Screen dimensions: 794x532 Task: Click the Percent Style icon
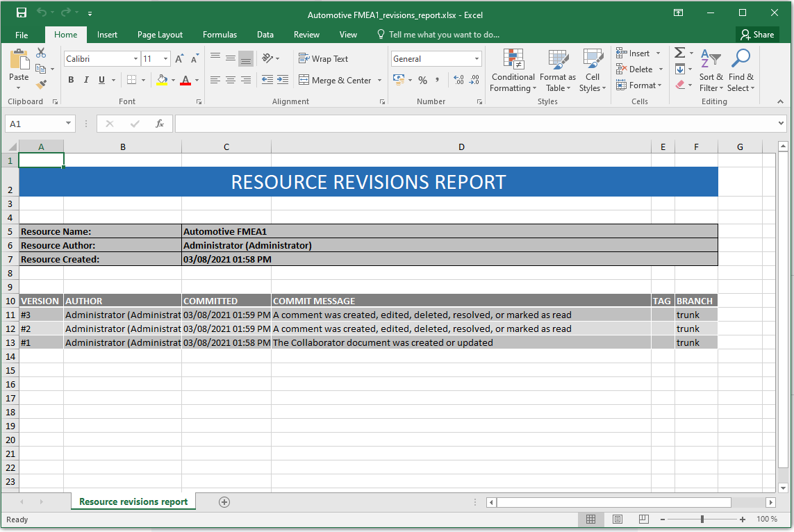pyautogui.click(x=422, y=80)
